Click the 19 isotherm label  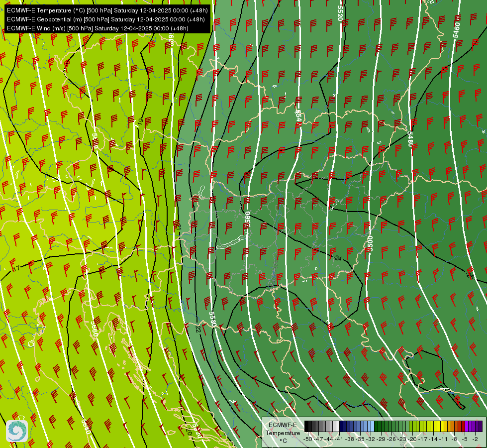[x=140, y=122]
